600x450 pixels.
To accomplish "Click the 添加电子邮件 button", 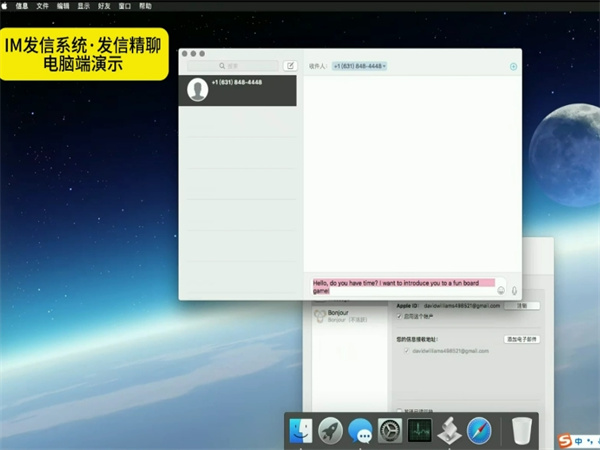I will (522, 339).
